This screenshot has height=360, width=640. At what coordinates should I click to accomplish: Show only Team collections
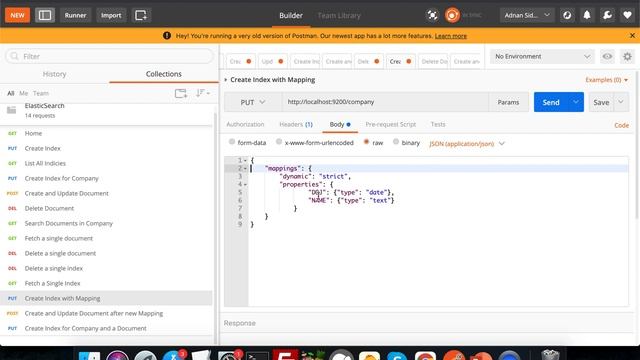point(41,93)
